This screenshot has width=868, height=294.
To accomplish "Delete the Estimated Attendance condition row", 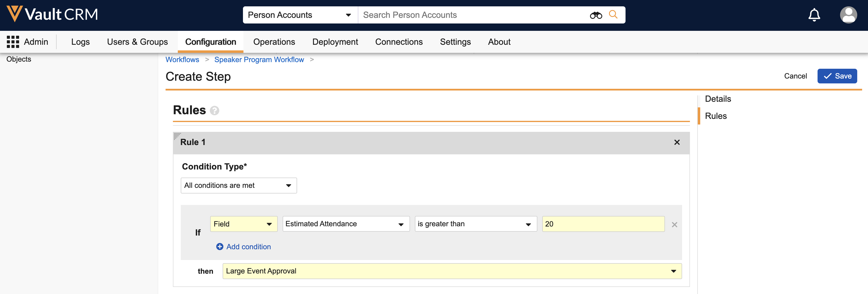I will point(674,225).
